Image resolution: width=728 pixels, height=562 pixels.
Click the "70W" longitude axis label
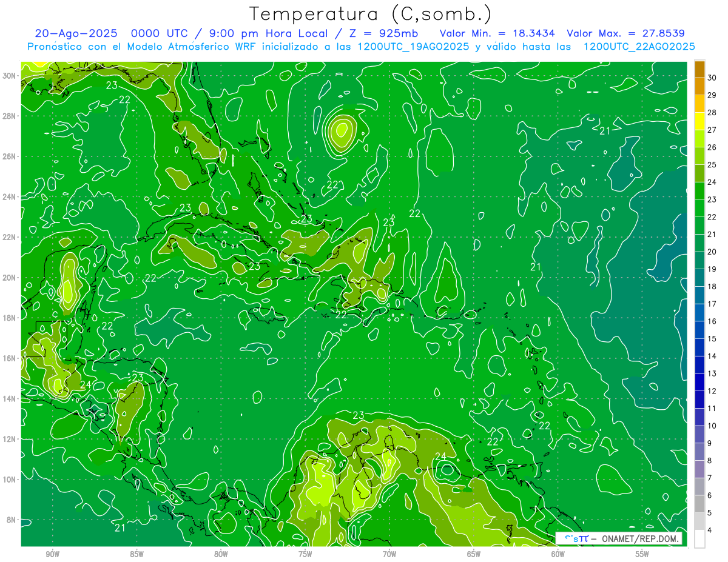click(x=389, y=554)
